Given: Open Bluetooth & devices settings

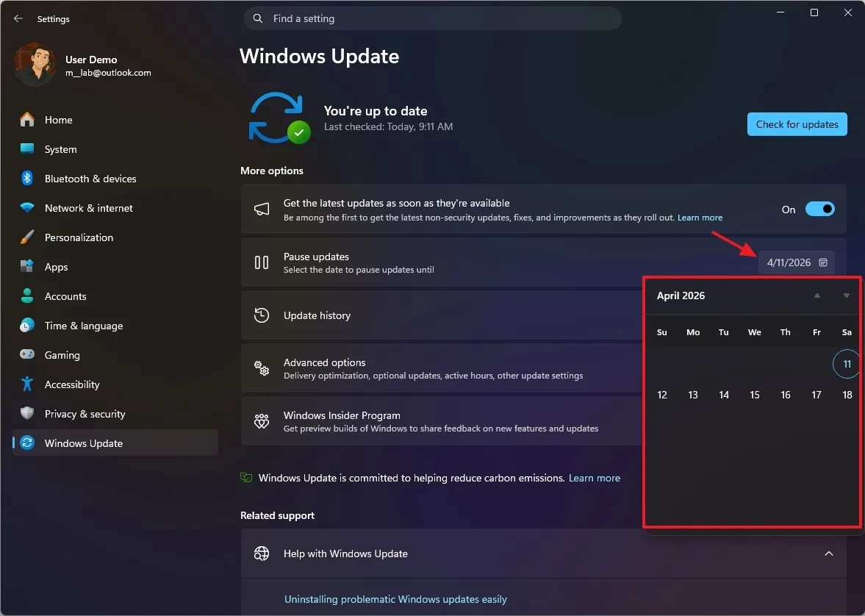Looking at the screenshot, I should pos(116,179).
